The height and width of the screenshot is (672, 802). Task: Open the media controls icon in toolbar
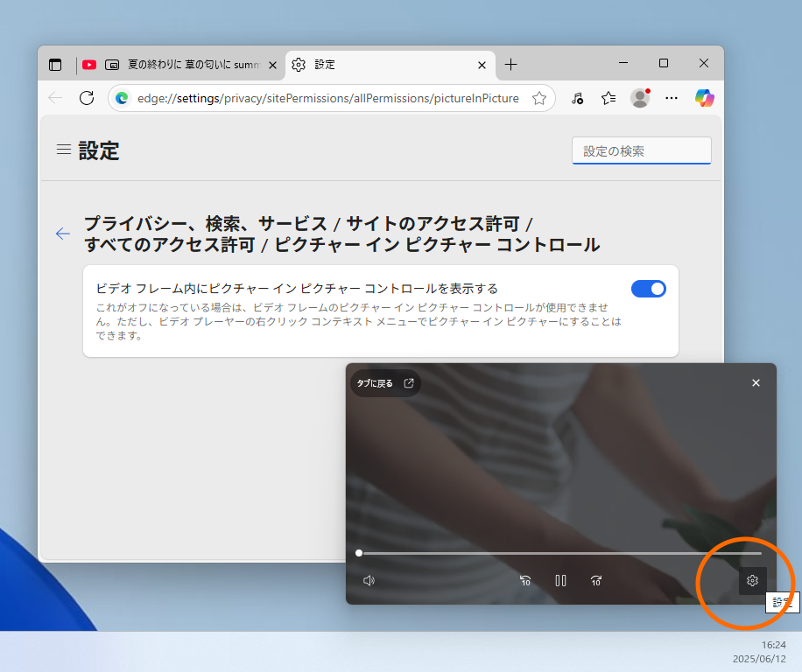(x=577, y=97)
